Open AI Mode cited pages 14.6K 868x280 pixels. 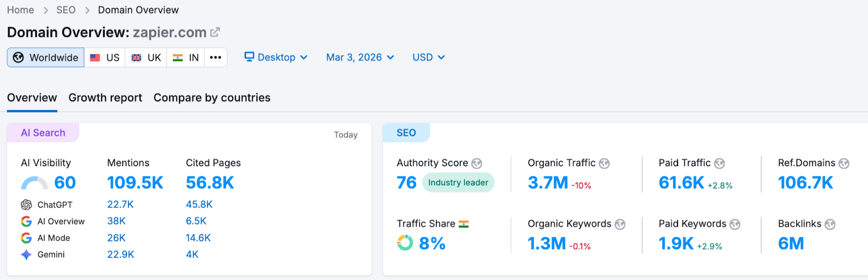[x=199, y=238]
